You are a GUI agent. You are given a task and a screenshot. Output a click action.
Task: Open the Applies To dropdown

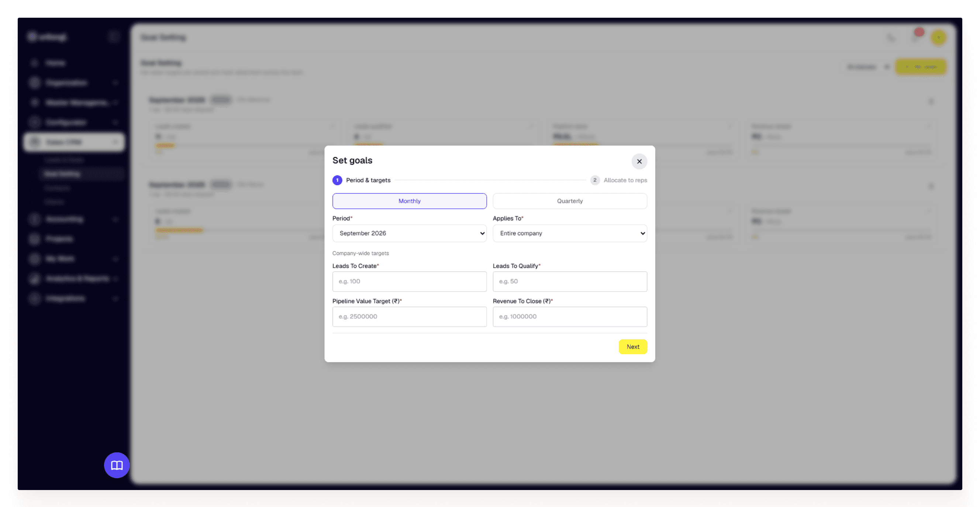coord(569,233)
